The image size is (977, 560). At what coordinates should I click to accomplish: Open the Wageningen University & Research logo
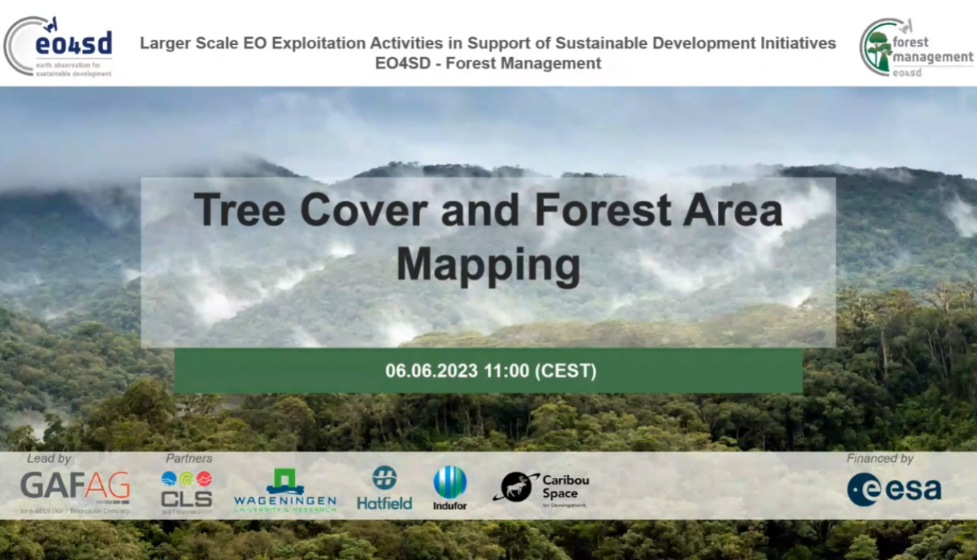point(285,490)
